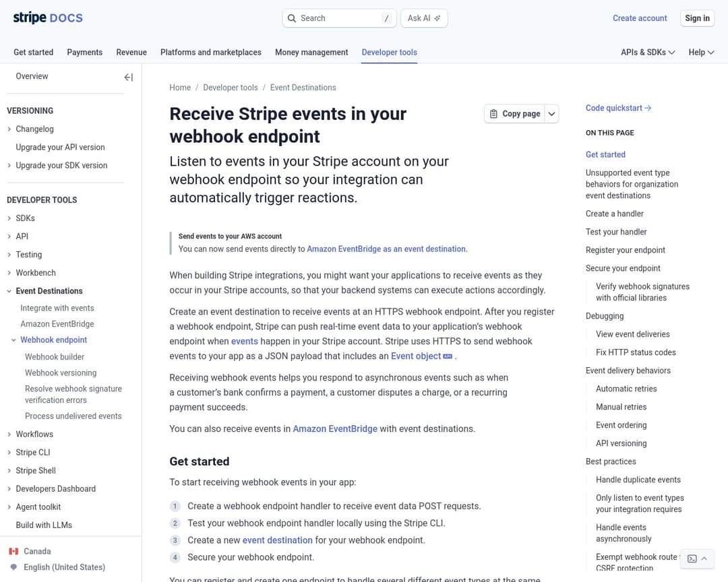Switch to the Revenue tab
The width and height of the screenshot is (728, 582).
point(131,53)
